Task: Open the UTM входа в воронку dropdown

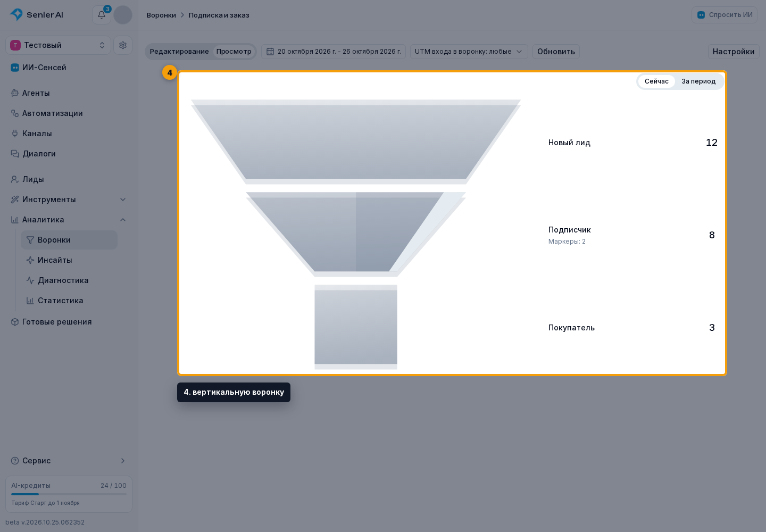Action: (469, 52)
